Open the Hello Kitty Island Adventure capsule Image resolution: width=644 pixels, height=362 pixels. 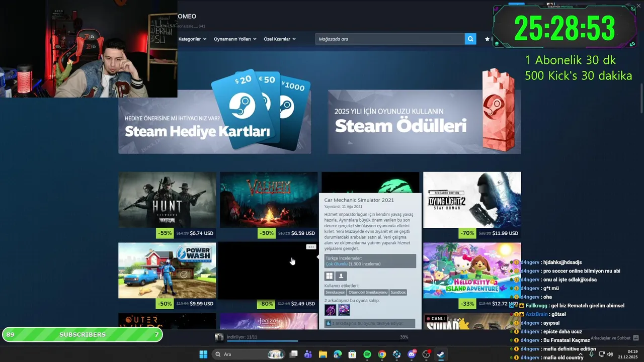472,270
